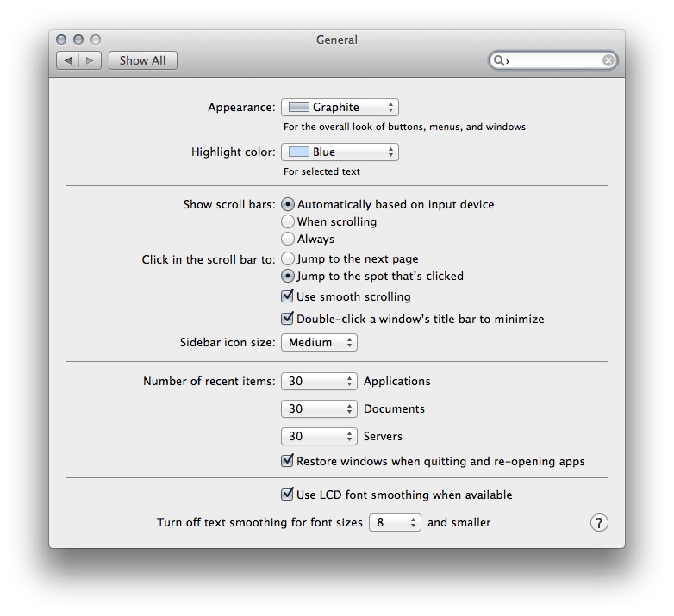Open recent Applications count dropdown
674x616 pixels.
(x=319, y=382)
